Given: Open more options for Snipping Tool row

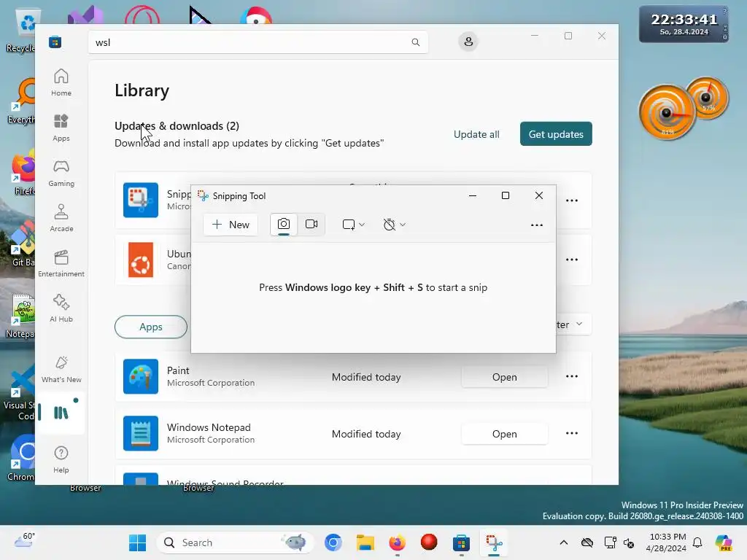Looking at the screenshot, I should pos(572,201).
